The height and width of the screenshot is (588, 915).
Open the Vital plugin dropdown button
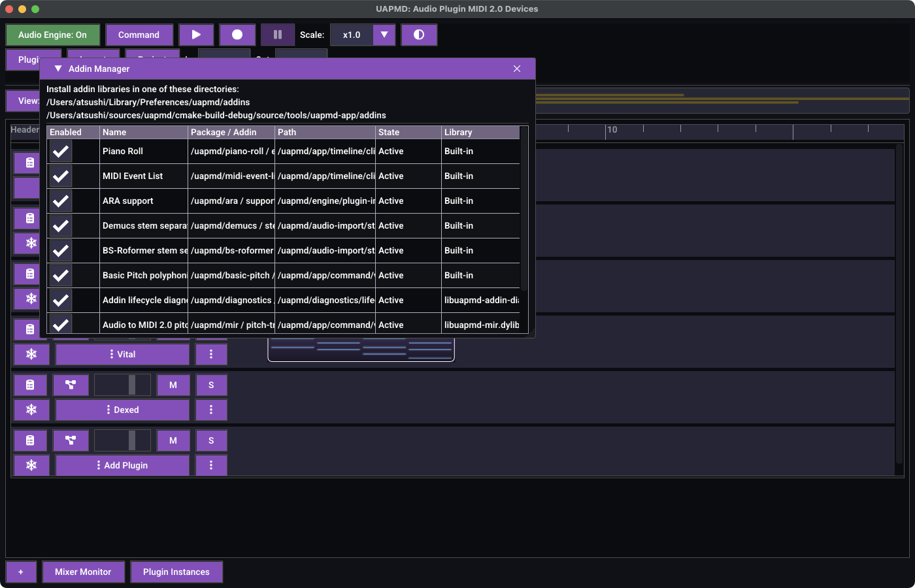(122, 354)
